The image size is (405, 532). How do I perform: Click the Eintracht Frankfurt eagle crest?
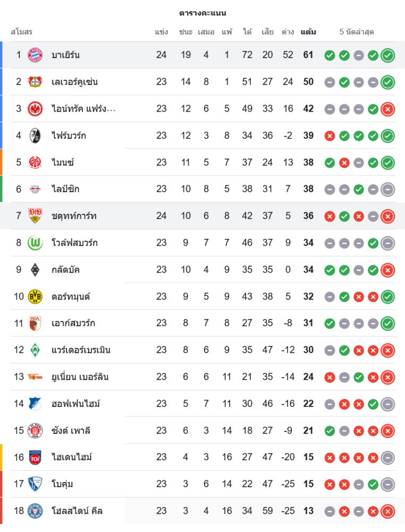[x=35, y=109]
